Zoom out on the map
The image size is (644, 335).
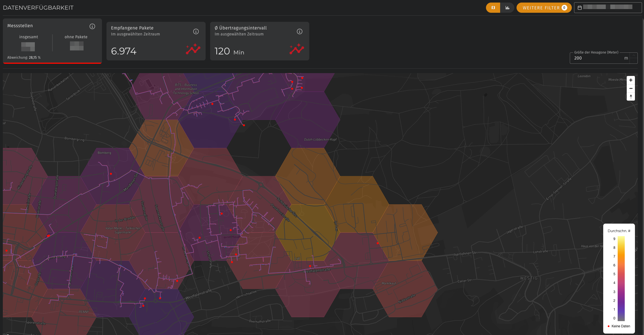pos(631,88)
